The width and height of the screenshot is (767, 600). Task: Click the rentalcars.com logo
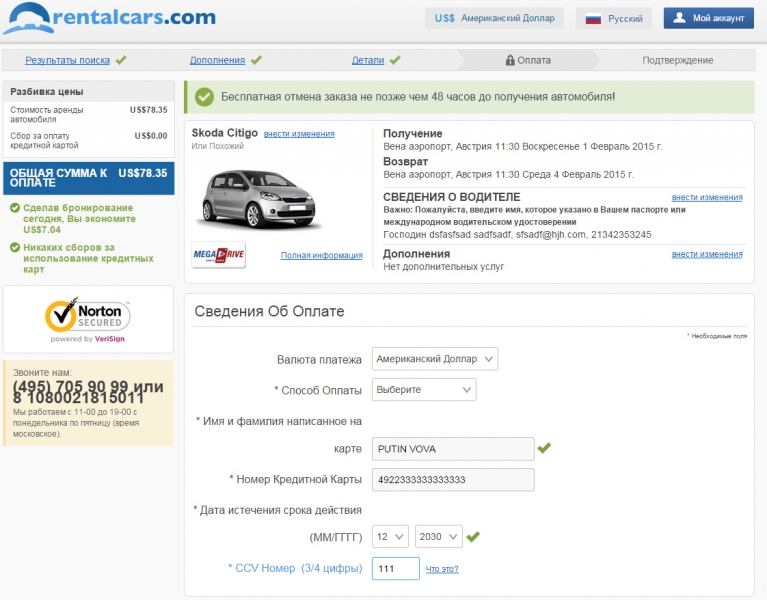pos(109,18)
